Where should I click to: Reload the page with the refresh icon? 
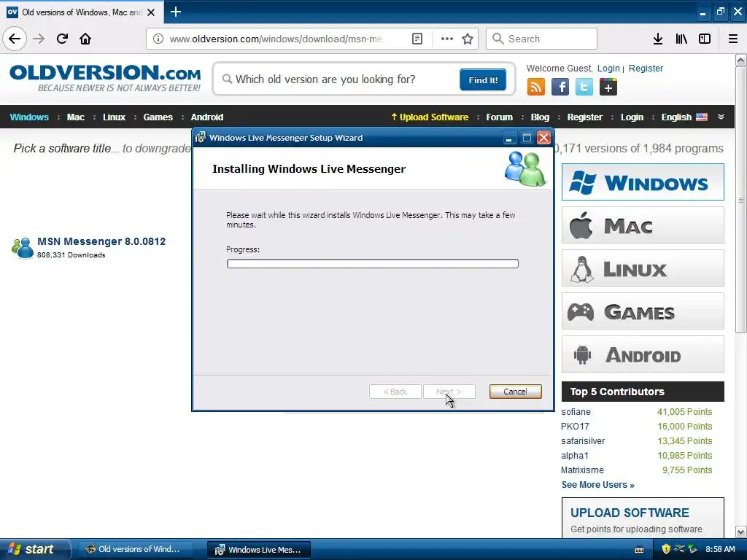tap(62, 39)
